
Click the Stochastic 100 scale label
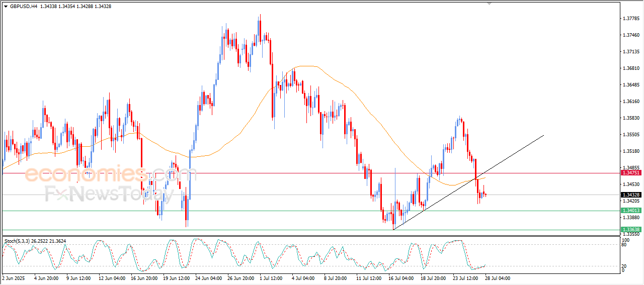pyautogui.click(x=625, y=240)
